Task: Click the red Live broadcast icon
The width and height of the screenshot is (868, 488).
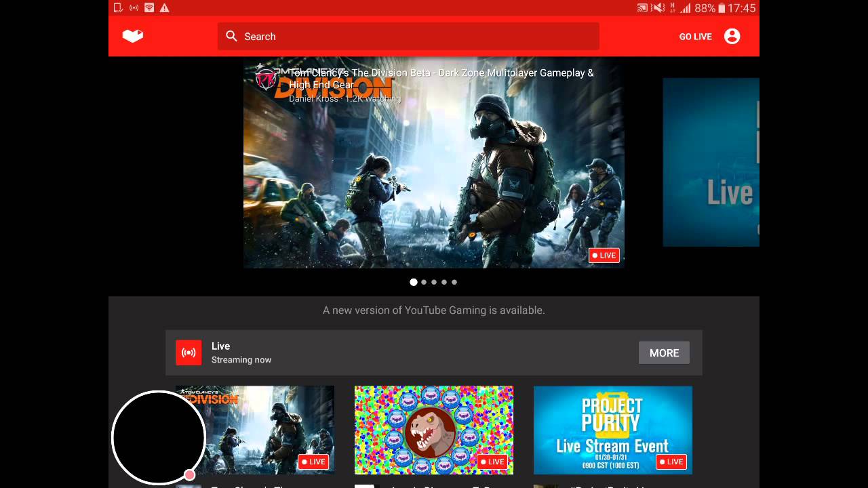Action: (189, 352)
